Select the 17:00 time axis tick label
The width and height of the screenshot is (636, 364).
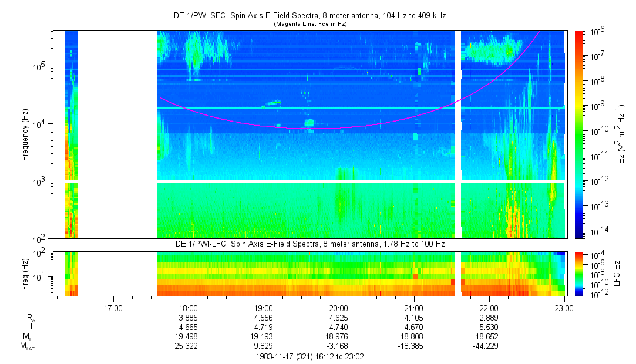point(113,307)
